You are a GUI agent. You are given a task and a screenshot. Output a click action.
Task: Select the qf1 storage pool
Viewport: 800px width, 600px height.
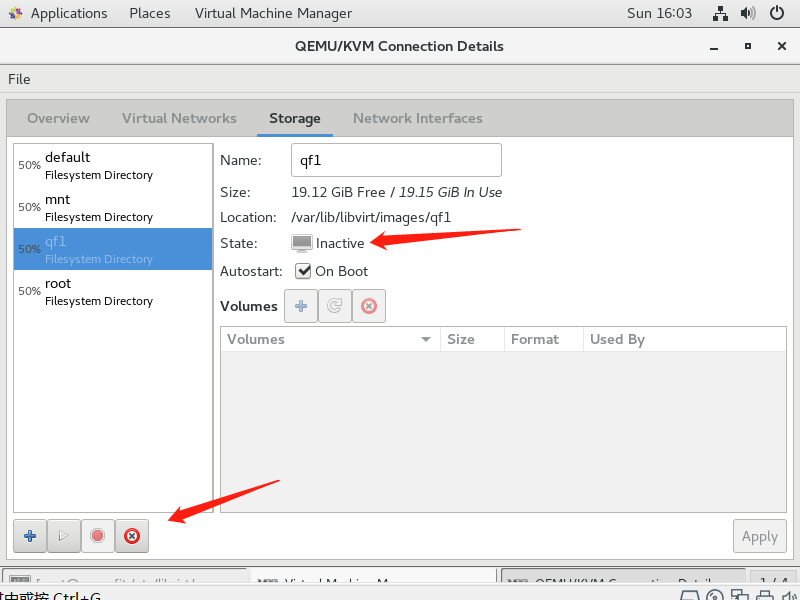point(113,249)
